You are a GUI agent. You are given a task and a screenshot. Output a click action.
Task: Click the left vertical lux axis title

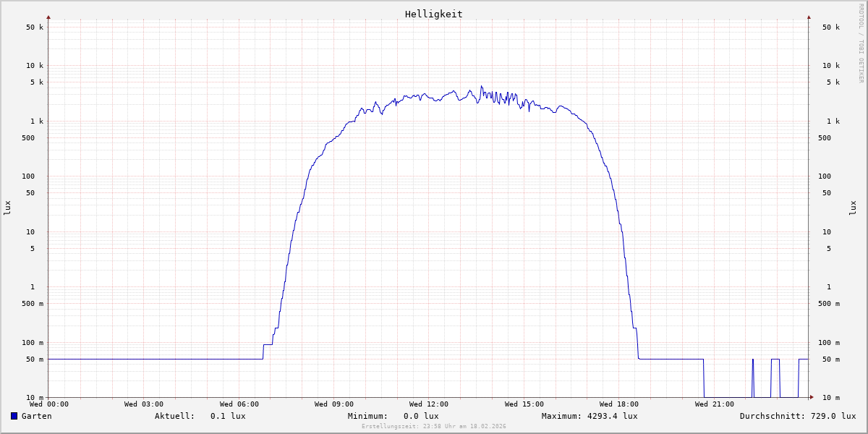(x=7, y=208)
